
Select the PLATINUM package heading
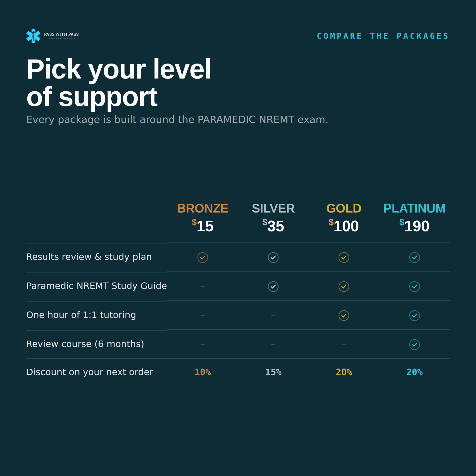(x=415, y=208)
